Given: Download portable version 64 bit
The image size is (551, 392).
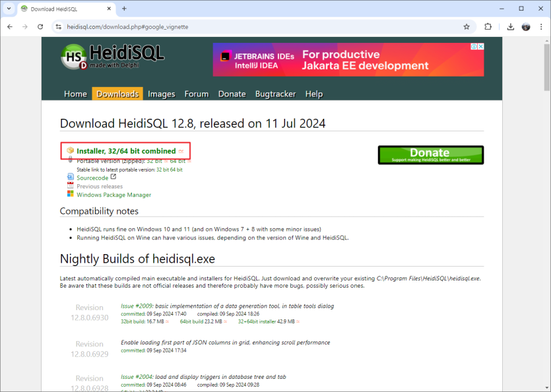Looking at the screenshot, I should [x=178, y=161].
